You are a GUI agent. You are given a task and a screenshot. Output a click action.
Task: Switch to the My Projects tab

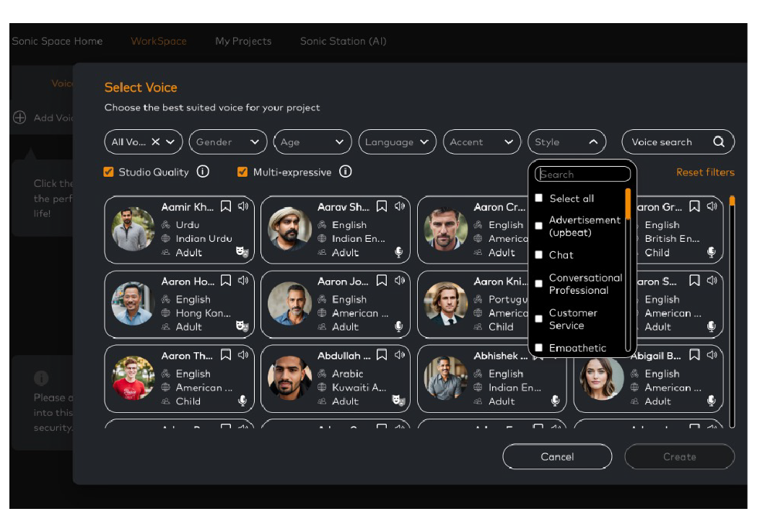pos(243,41)
